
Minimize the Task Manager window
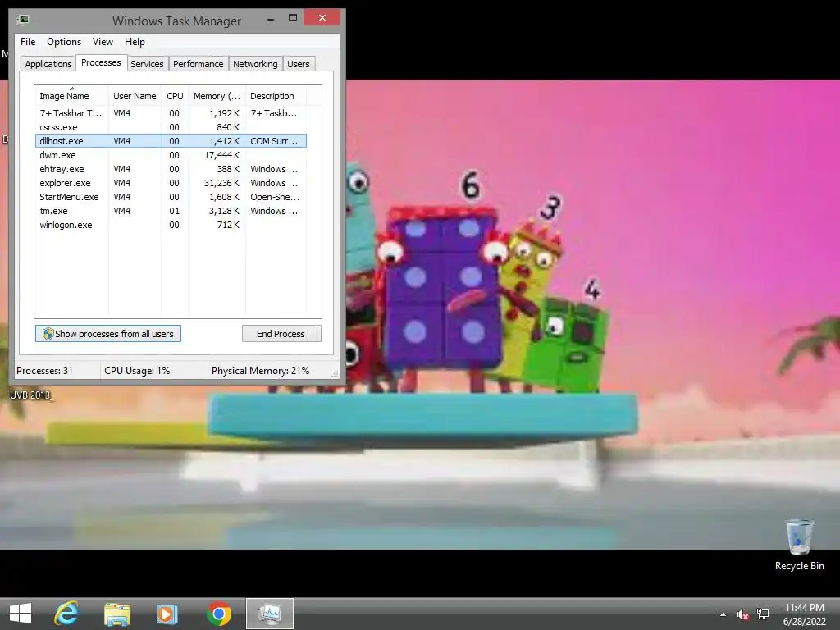click(271, 19)
